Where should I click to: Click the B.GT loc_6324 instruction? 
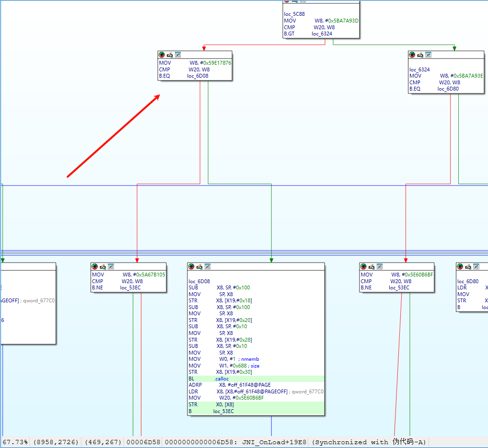tap(308, 34)
